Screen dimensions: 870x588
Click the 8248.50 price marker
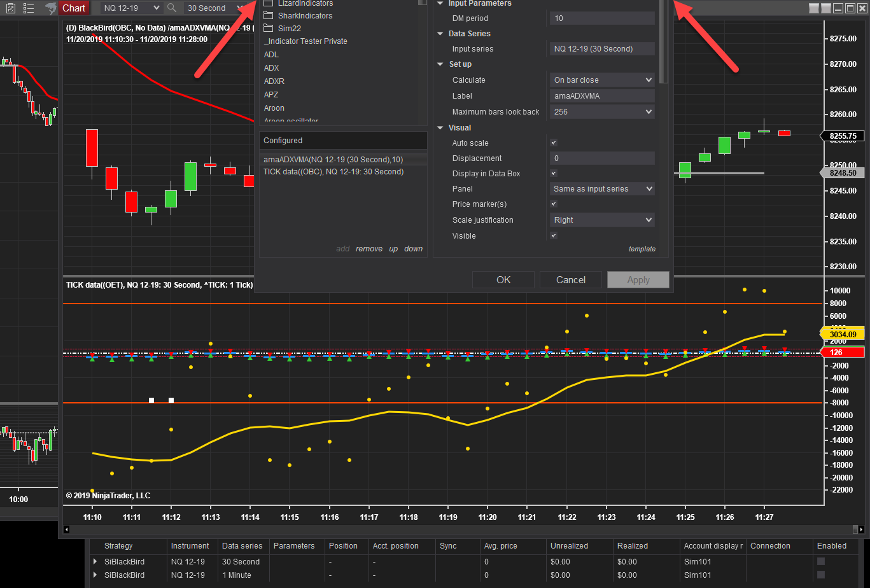tap(843, 172)
